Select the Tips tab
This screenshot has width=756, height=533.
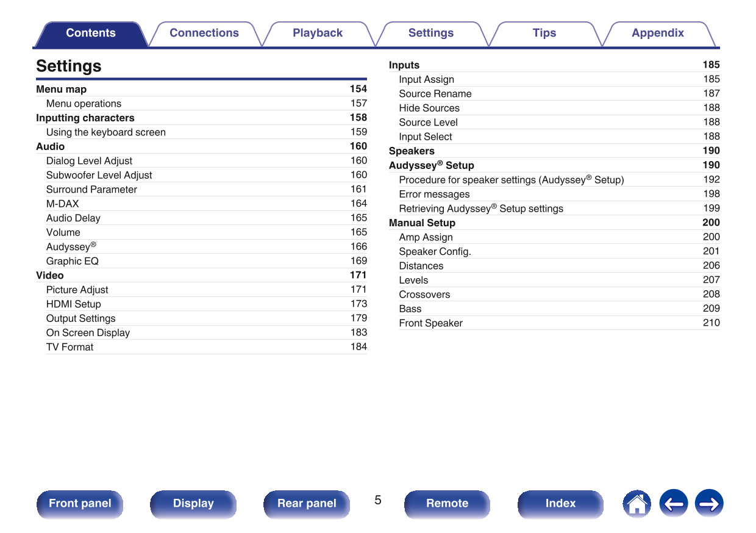pos(544,34)
